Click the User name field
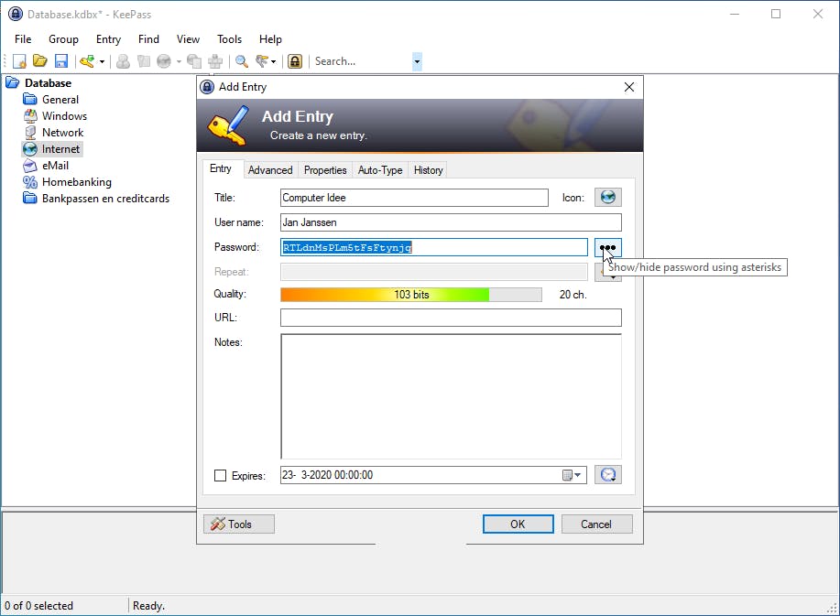Image resolution: width=840 pixels, height=616 pixels. pos(451,222)
